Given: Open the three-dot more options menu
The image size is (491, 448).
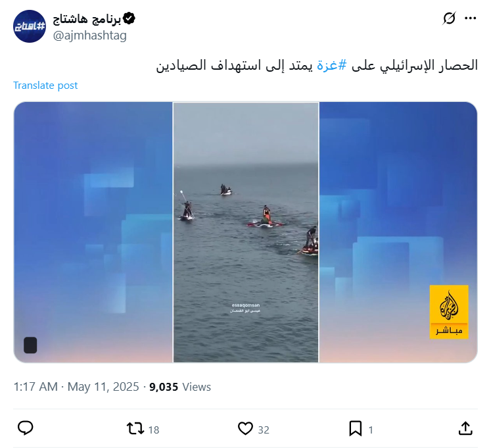Looking at the screenshot, I should point(471,18).
